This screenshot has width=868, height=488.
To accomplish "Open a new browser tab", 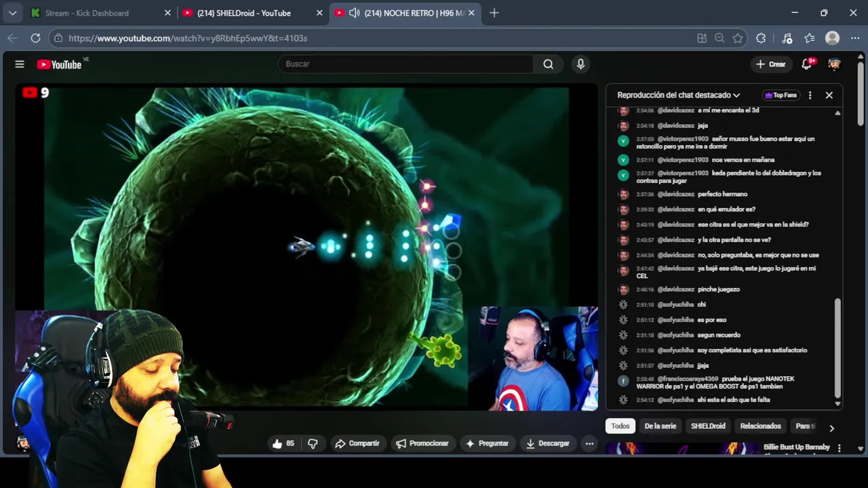I will [x=494, y=13].
